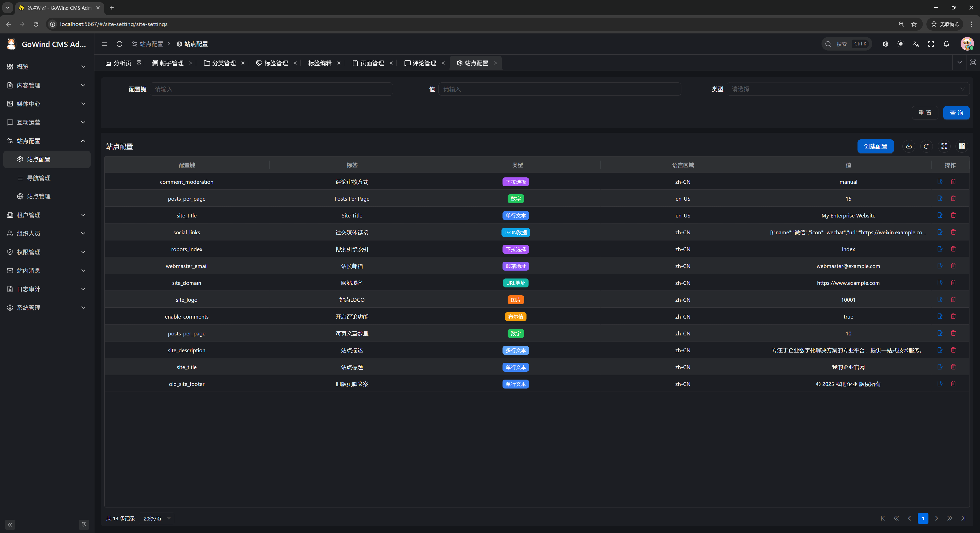Open table fullscreen expand icon
The image size is (980, 533).
click(x=944, y=146)
